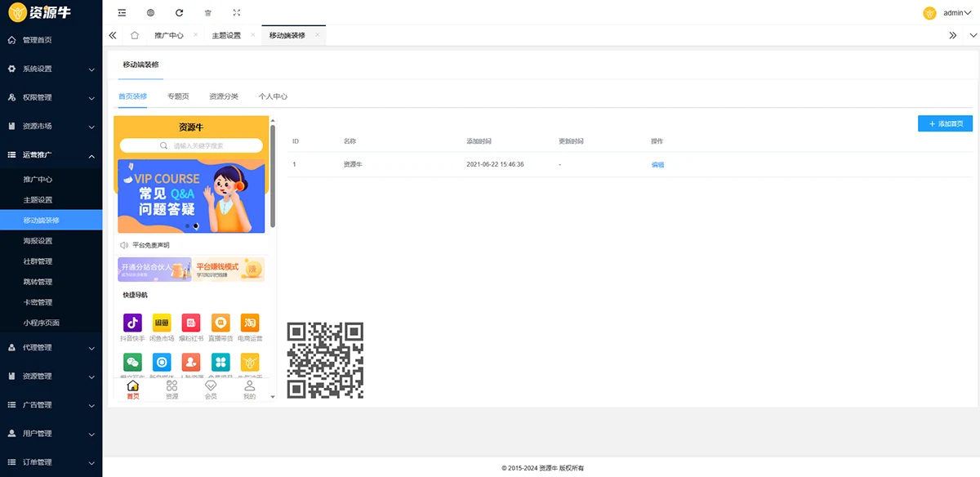Image resolution: width=980 pixels, height=477 pixels.
Task: Click the trash icon in top toolbar
Action: 207,13
